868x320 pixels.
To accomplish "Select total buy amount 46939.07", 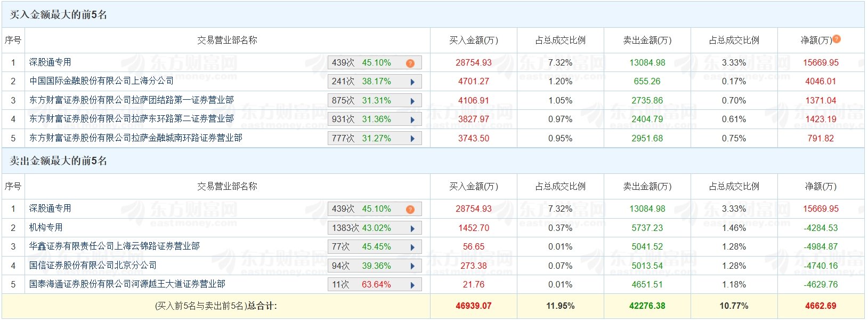I will pos(474,306).
